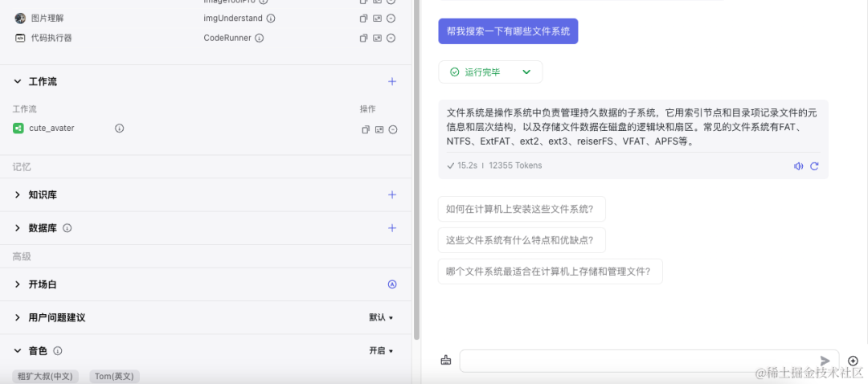Open the 默认 dropdown for user suggestions
This screenshot has width=868, height=384.
(x=381, y=317)
